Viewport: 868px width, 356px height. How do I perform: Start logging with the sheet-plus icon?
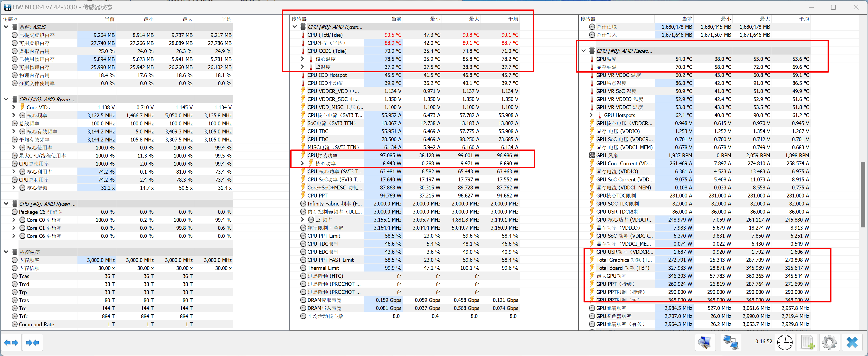tap(807, 343)
